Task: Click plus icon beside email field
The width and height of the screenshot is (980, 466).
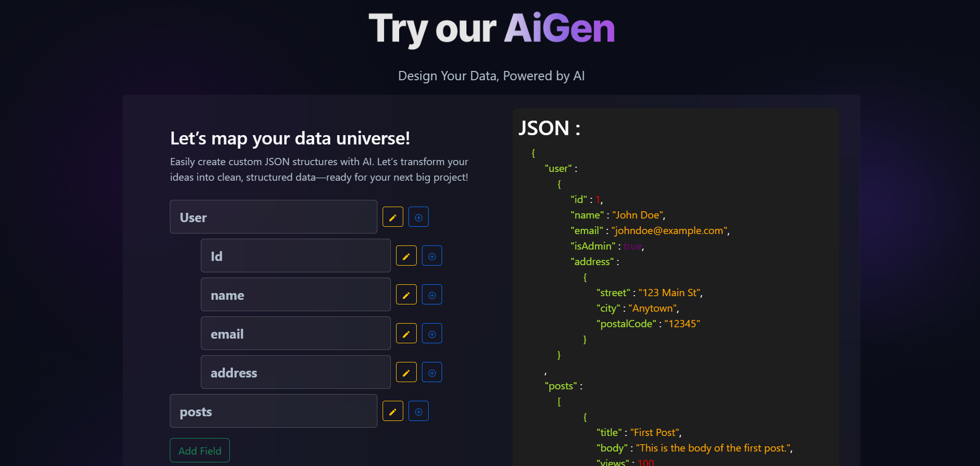Action: [432, 333]
